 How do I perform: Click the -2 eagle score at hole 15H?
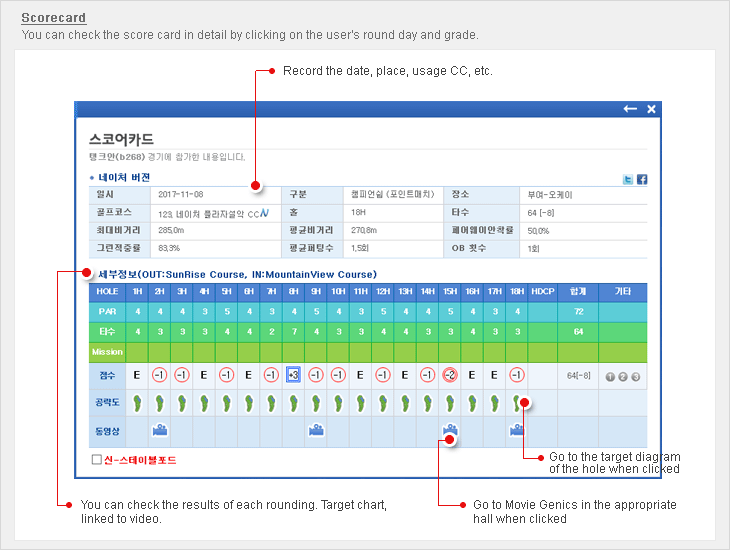pos(450,375)
